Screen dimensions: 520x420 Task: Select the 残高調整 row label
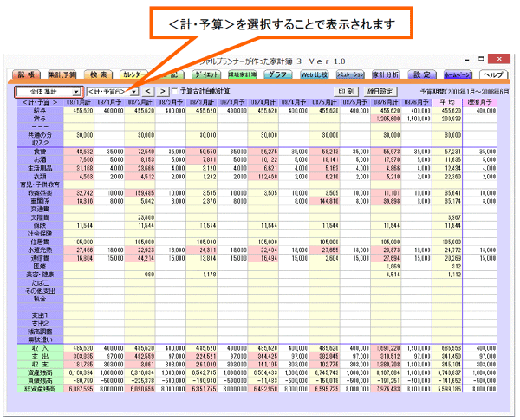[x=40, y=332]
